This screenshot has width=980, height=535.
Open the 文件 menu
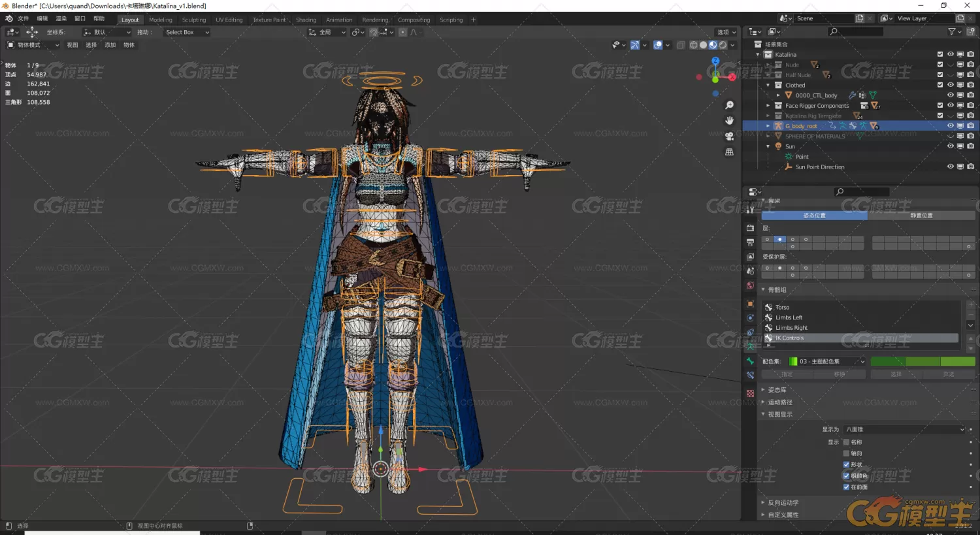[23, 19]
